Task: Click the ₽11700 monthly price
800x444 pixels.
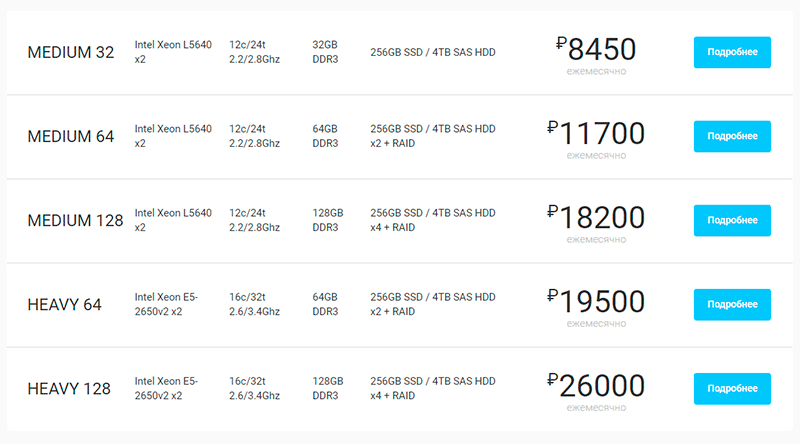Action: pyautogui.click(x=596, y=134)
